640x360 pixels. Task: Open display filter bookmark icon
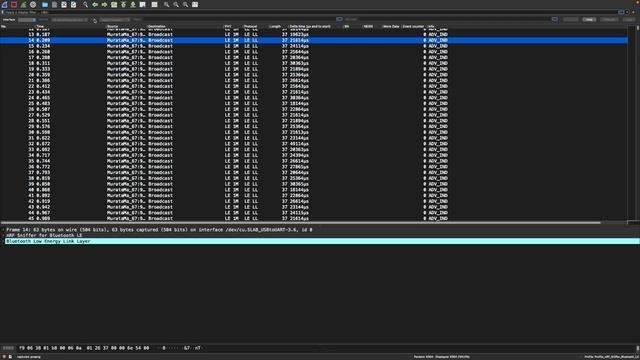(x=3, y=12)
